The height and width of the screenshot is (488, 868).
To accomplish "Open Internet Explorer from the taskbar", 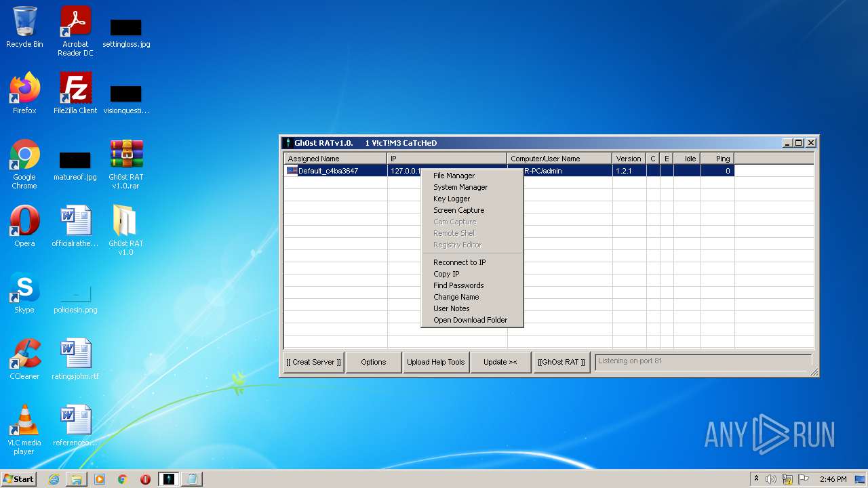I will coord(54,479).
